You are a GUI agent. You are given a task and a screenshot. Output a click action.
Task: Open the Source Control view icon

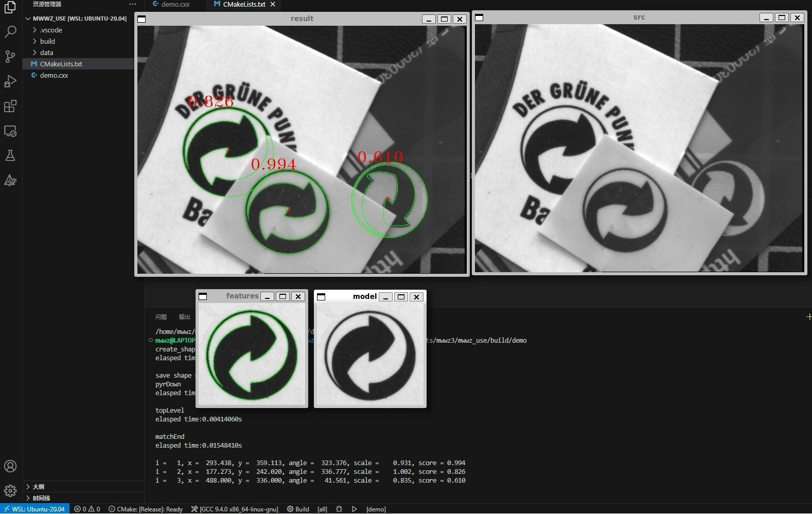coord(10,56)
